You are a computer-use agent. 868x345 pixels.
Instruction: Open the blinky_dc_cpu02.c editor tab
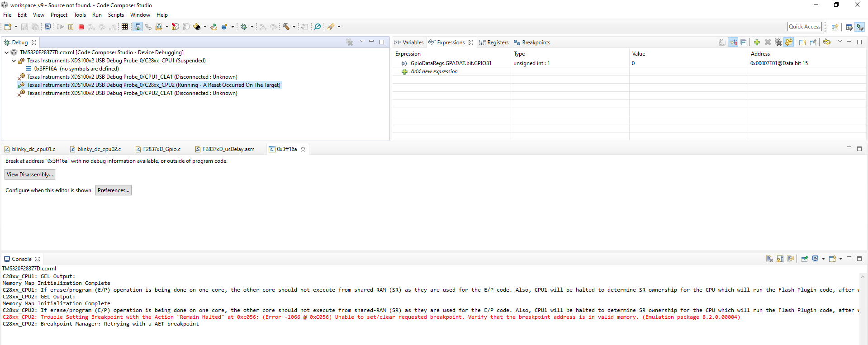(95, 149)
